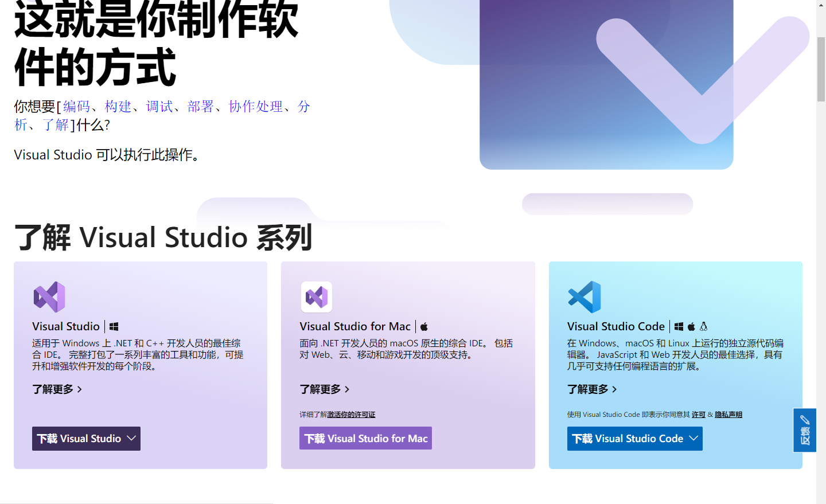Viewport: 826px width, 504px height.
Task: Open the 许可 link
Action: [x=699, y=414]
